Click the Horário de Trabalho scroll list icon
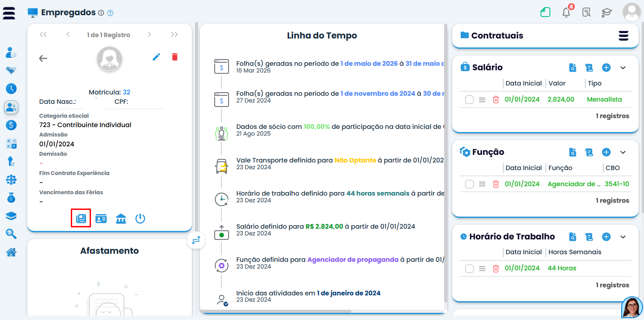 [x=589, y=237]
